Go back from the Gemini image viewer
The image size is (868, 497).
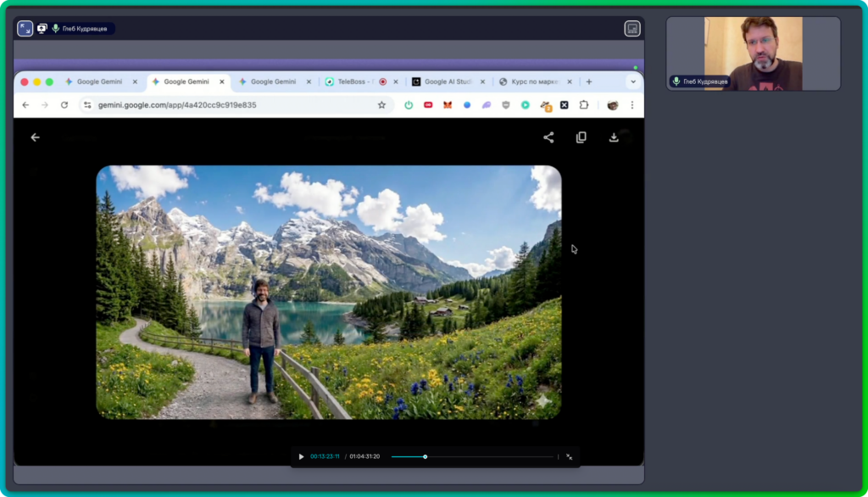(35, 137)
